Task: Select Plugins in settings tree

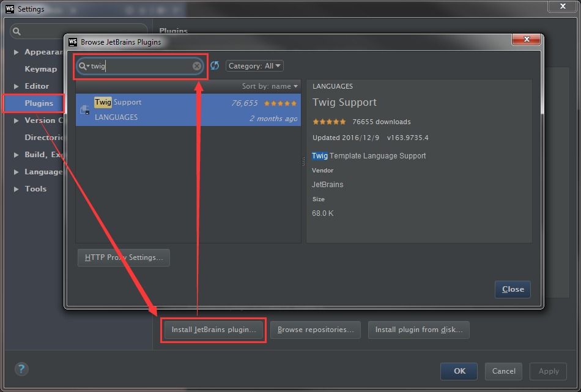Action: pos(39,103)
